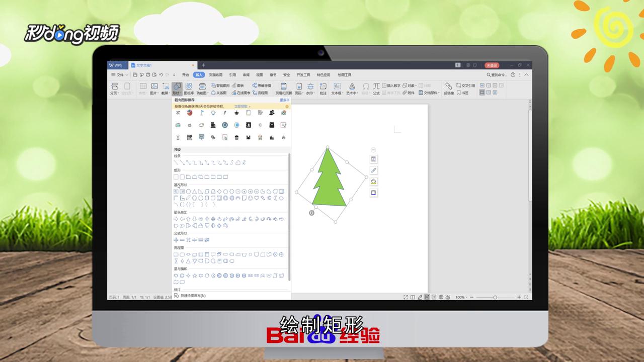This screenshot has height=362, width=644.
Task: Open the 图标库 icon library
Action: (x=189, y=89)
